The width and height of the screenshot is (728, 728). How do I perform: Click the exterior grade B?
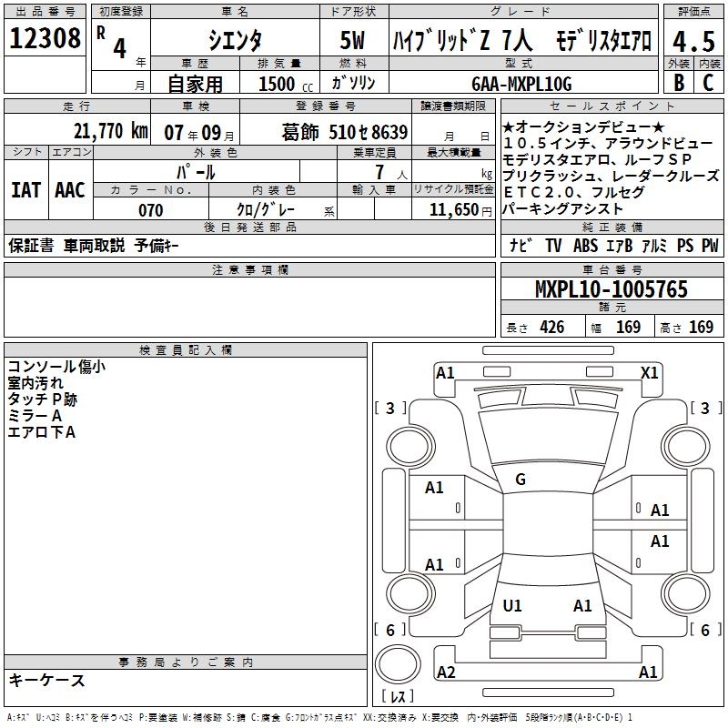point(679,82)
